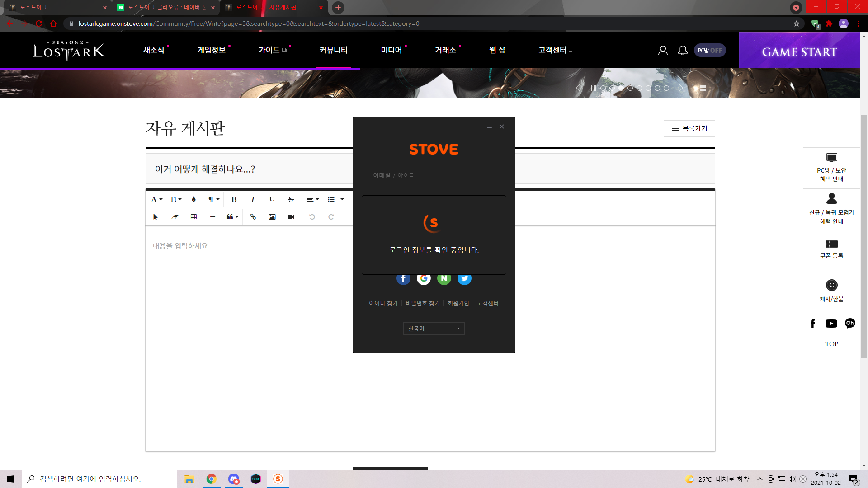Click the text color droplet icon
The width and height of the screenshot is (868, 488).
point(193,199)
